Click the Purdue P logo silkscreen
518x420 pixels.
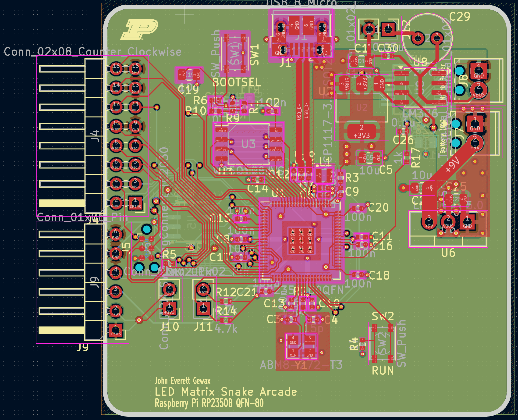139,29
